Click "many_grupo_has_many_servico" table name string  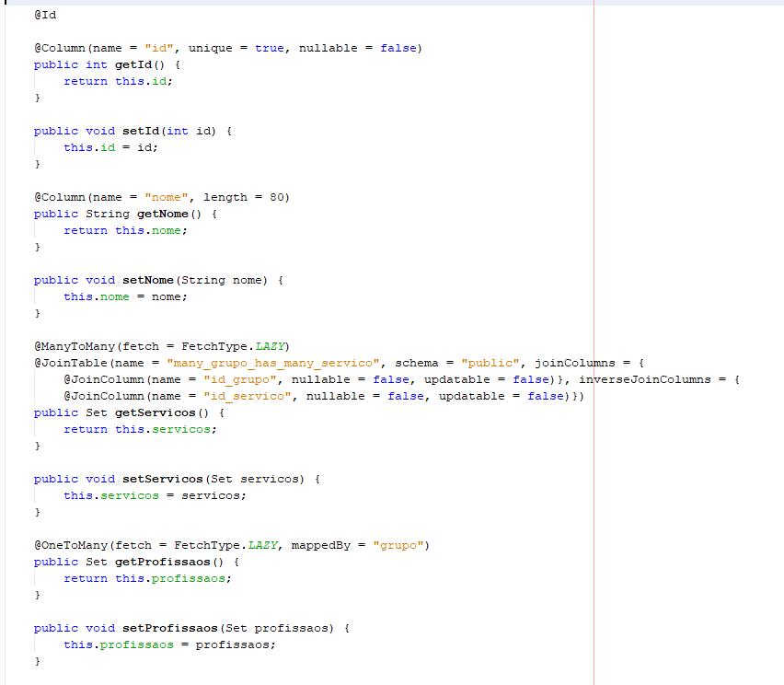coord(273,363)
